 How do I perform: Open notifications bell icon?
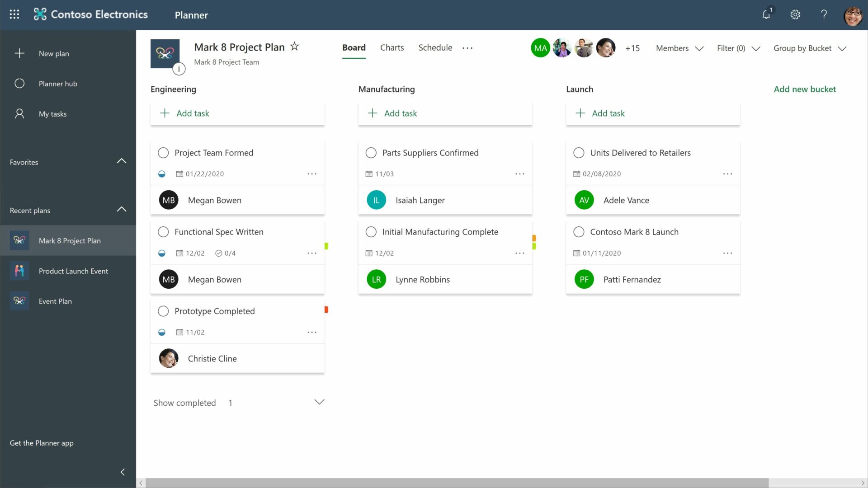pyautogui.click(x=767, y=14)
